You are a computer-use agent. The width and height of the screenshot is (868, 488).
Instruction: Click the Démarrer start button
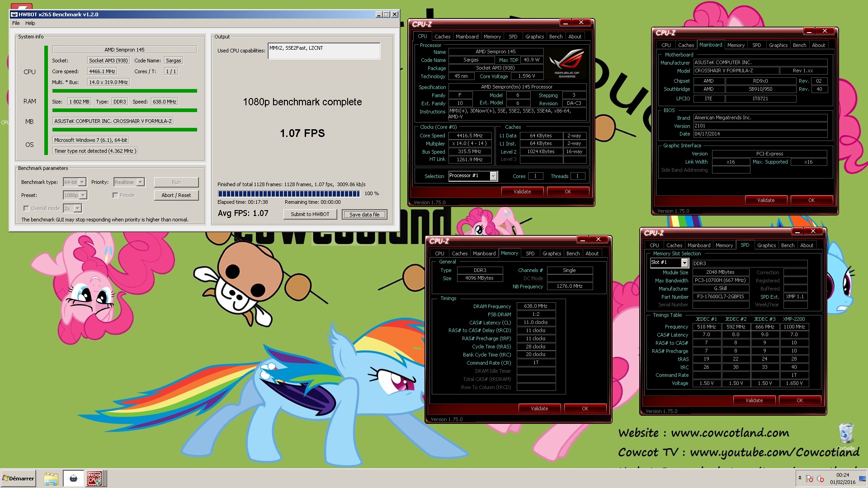18,479
